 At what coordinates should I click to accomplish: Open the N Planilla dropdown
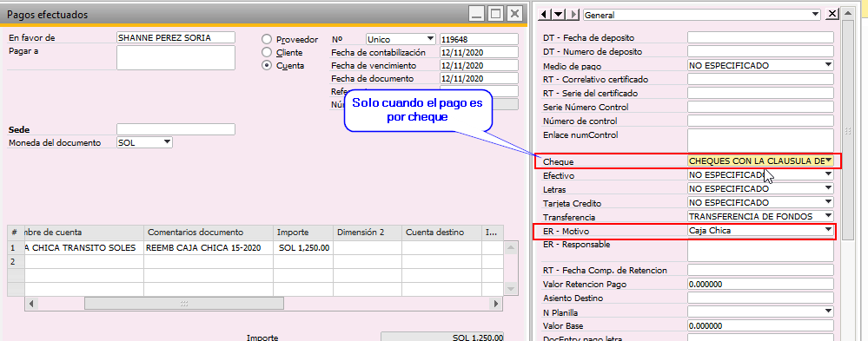click(x=760, y=311)
